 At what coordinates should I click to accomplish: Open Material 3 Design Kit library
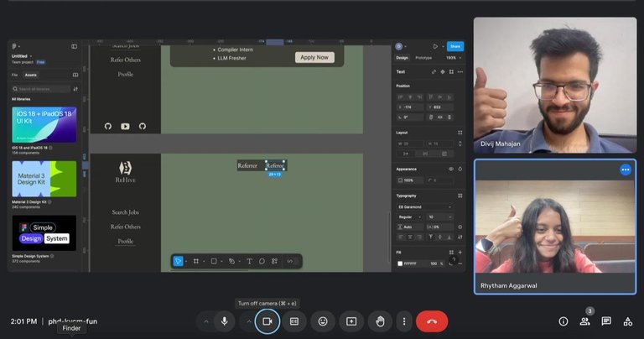[44, 179]
